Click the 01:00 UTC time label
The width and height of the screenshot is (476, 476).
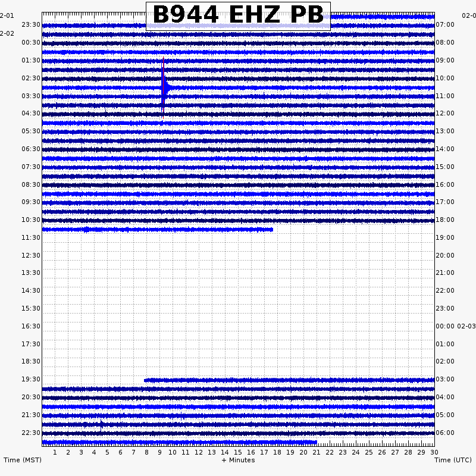click(445, 345)
